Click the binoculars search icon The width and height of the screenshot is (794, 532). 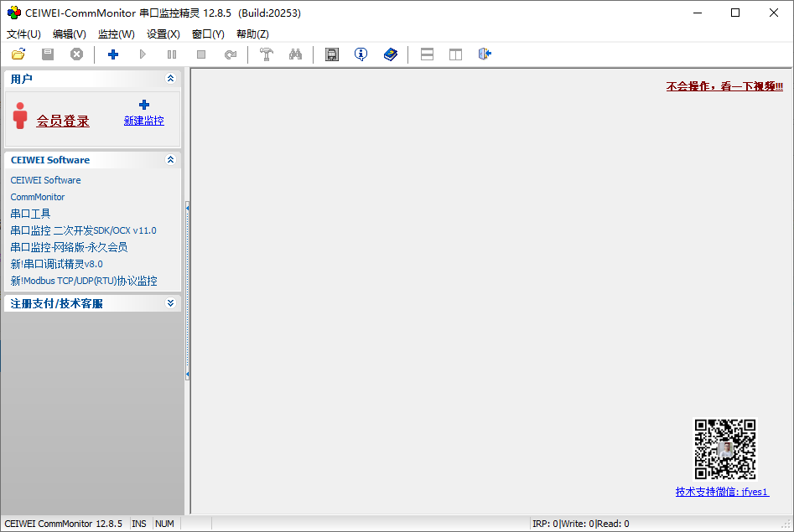pyautogui.click(x=295, y=54)
